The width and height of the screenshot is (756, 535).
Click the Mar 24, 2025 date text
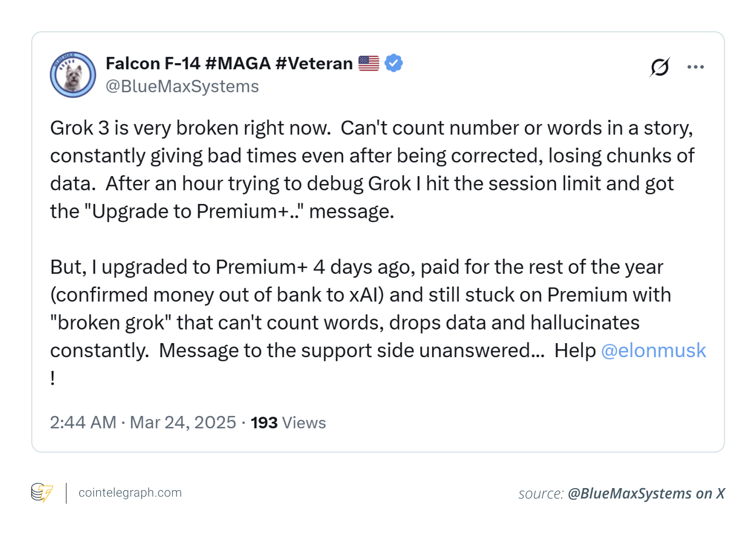[183, 422]
